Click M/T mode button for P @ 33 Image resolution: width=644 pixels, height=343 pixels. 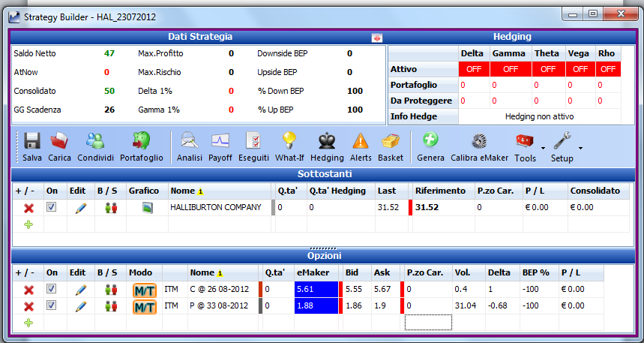point(145,306)
